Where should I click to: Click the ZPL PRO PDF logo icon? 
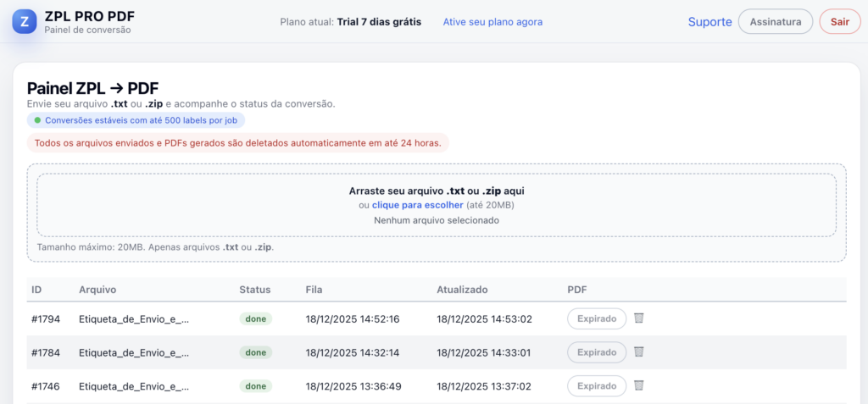pyautogui.click(x=24, y=21)
